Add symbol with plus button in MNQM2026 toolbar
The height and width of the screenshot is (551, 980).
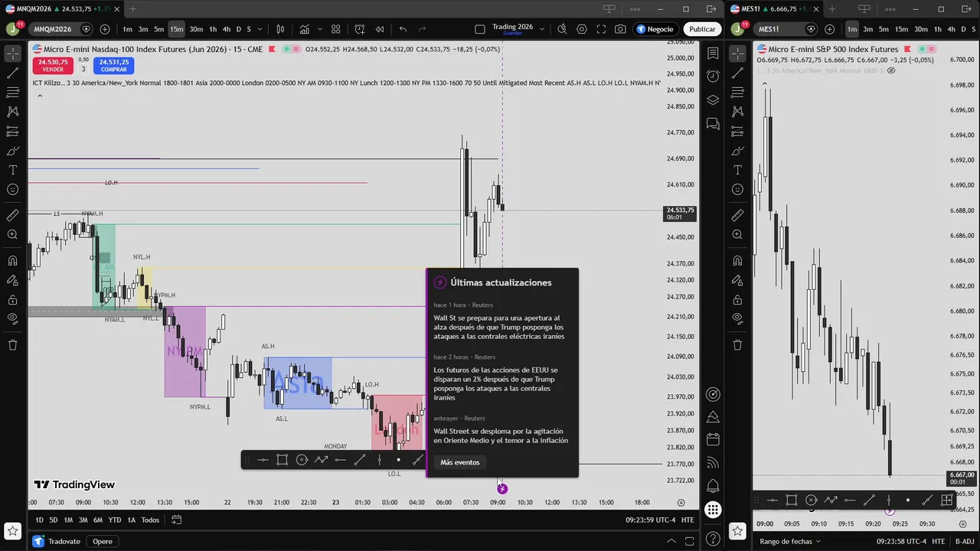105,29
